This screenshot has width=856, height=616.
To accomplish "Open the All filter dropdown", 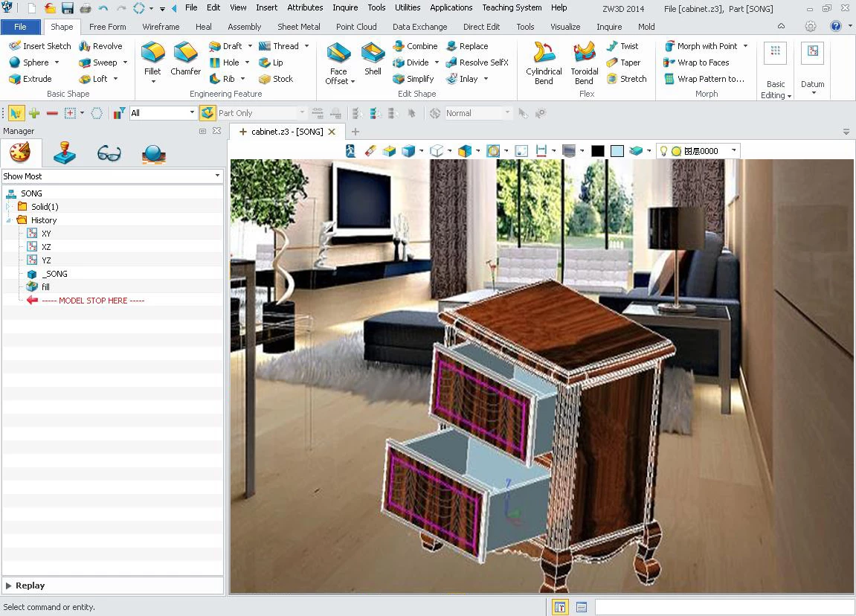I will pos(163,113).
